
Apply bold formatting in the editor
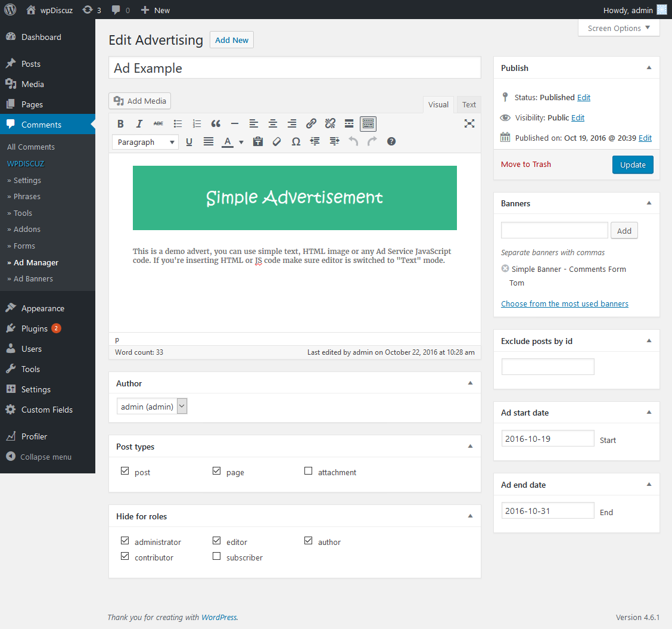pos(120,123)
